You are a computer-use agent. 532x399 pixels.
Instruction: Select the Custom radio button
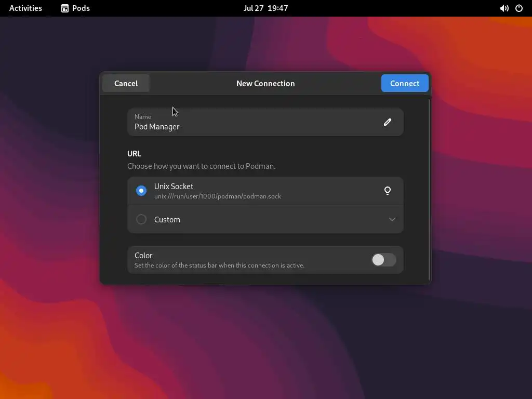(x=141, y=219)
